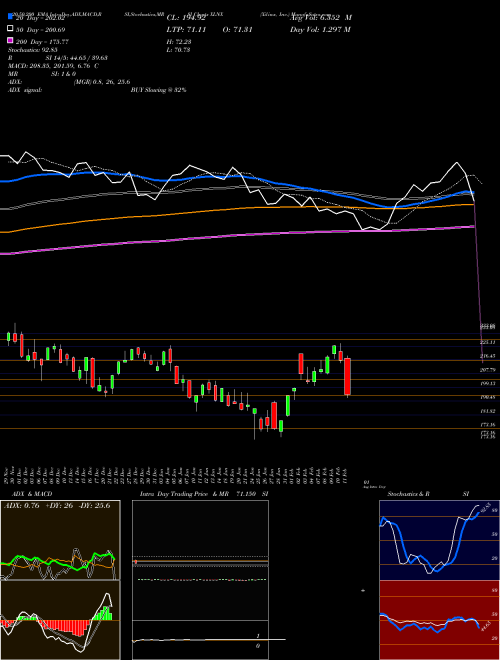
Task: Click the 'LTP: 71.11' value
Action: click(x=186, y=29)
